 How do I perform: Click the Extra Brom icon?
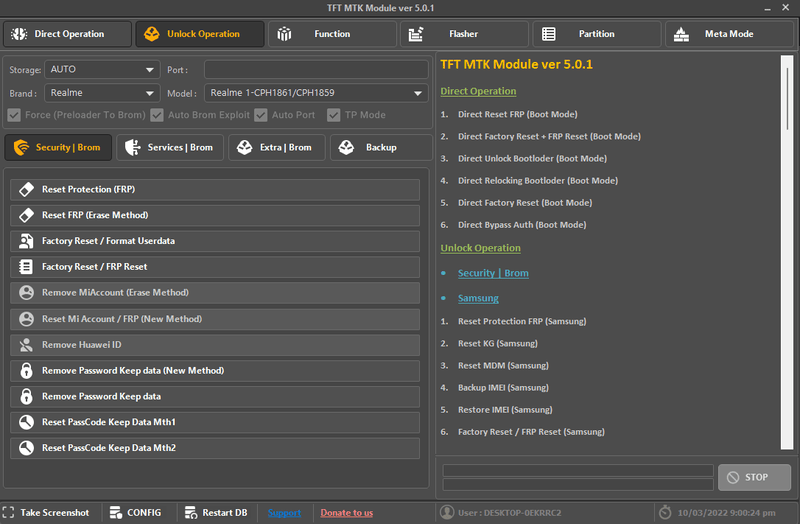pos(244,147)
